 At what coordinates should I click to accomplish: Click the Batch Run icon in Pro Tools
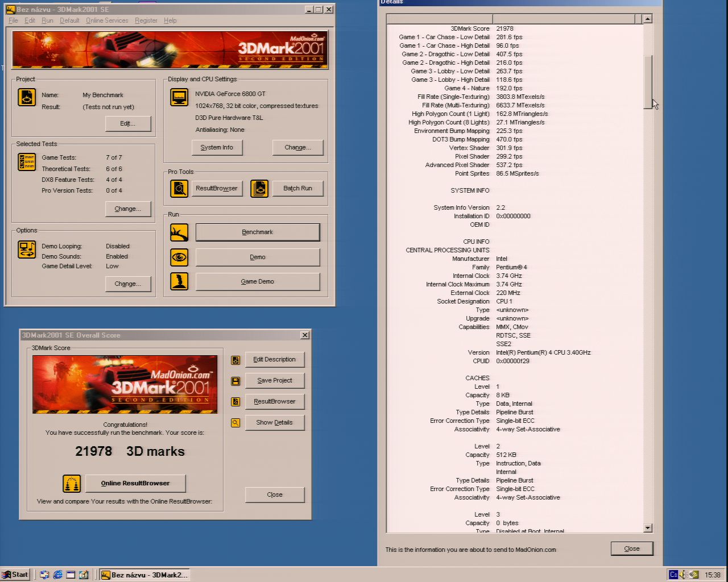tap(259, 188)
